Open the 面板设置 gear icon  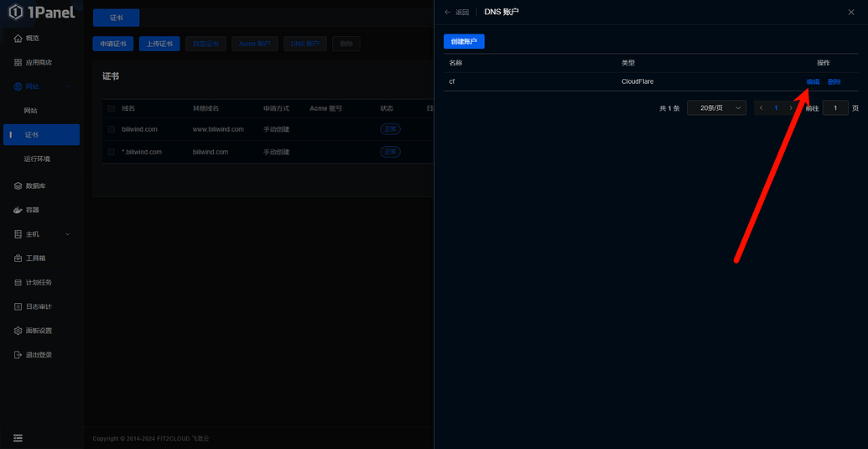(18, 331)
